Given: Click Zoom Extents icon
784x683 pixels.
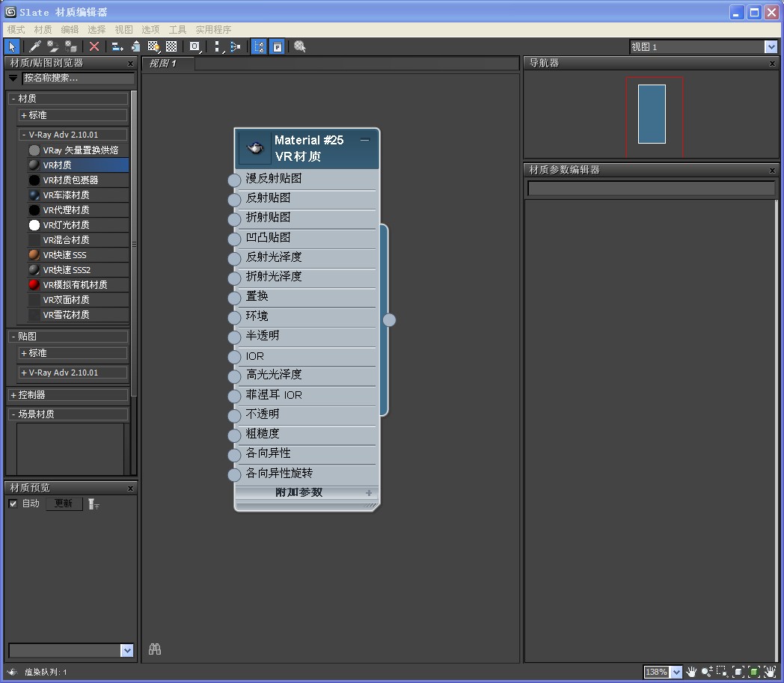Looking at the screenshot, I should point(738,672).
